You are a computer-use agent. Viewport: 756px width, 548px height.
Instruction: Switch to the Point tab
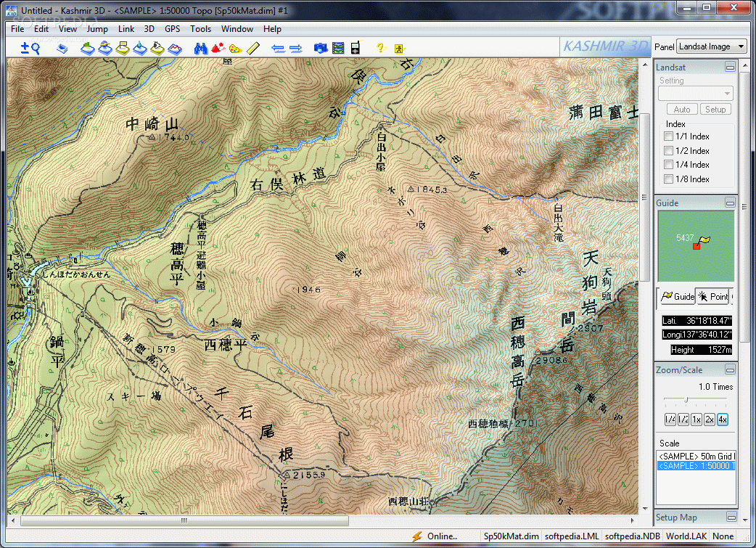tap(713, 297)
